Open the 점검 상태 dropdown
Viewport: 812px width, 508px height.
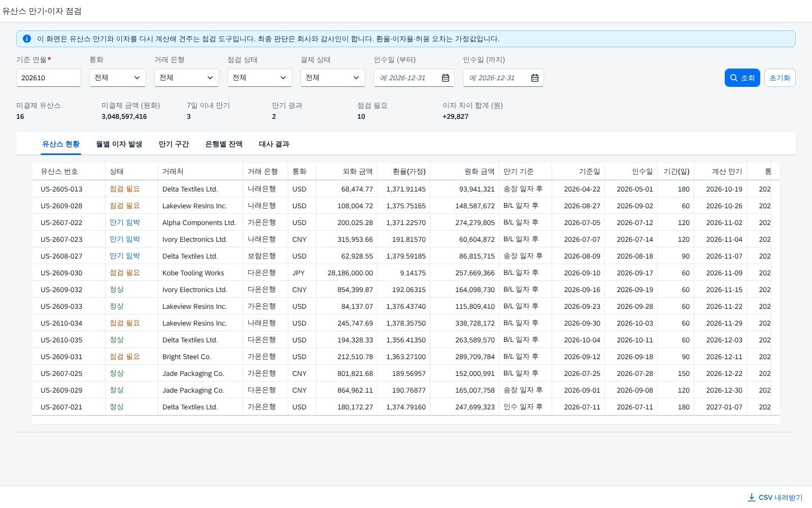(x=260, y=78)
